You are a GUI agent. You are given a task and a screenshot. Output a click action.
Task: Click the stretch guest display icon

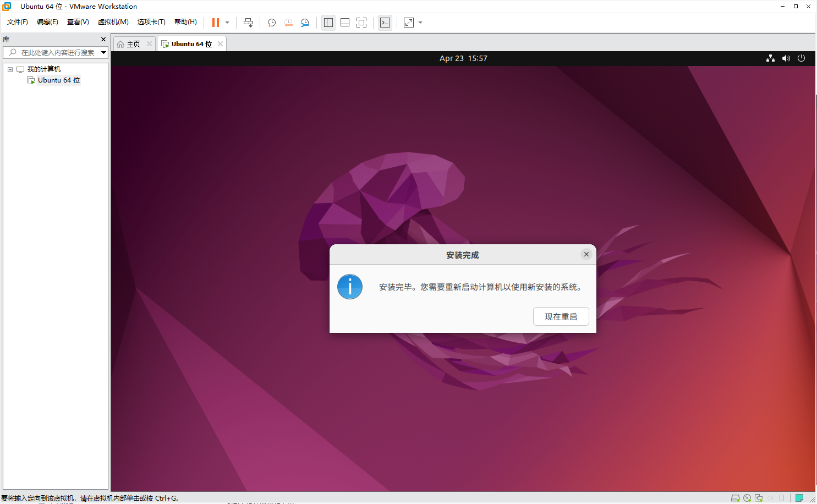click(409, 23)
